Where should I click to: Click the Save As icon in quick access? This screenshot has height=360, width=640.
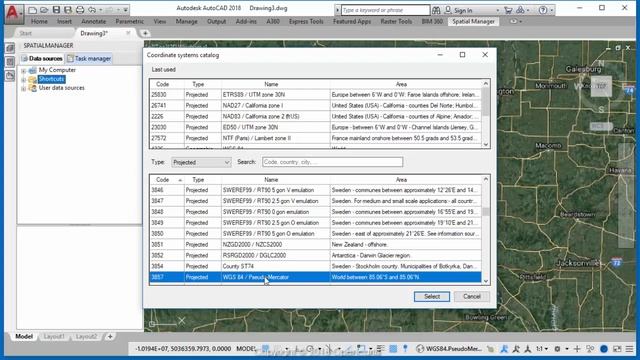[x=68, y=10]
